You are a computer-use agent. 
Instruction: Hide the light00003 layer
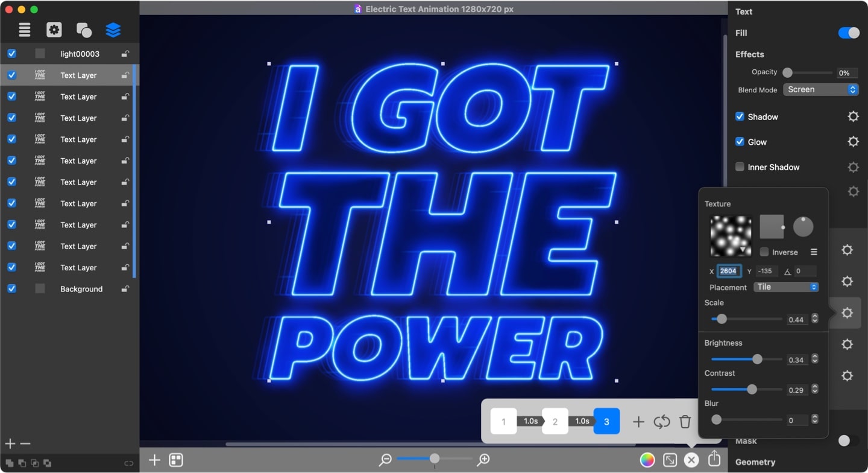(11, 54)
